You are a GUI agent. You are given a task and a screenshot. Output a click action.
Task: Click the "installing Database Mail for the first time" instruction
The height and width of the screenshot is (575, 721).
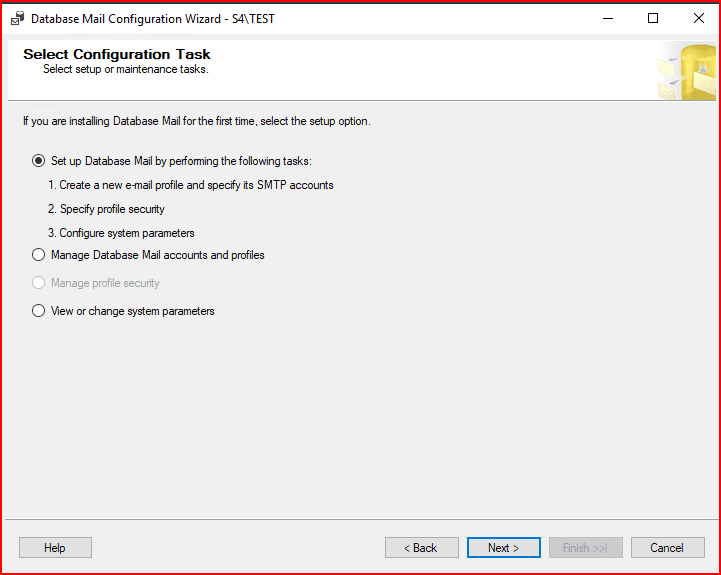[196, 121]
